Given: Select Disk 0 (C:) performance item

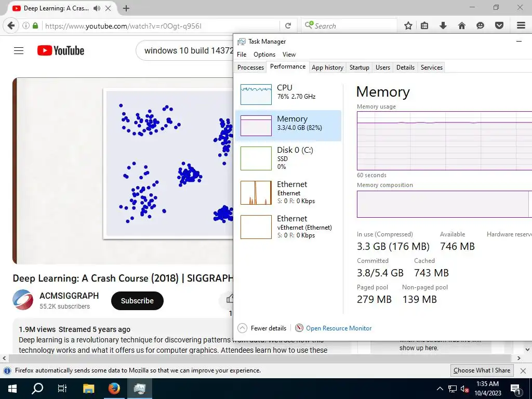Looking at the screenshot, I should 288,158.
